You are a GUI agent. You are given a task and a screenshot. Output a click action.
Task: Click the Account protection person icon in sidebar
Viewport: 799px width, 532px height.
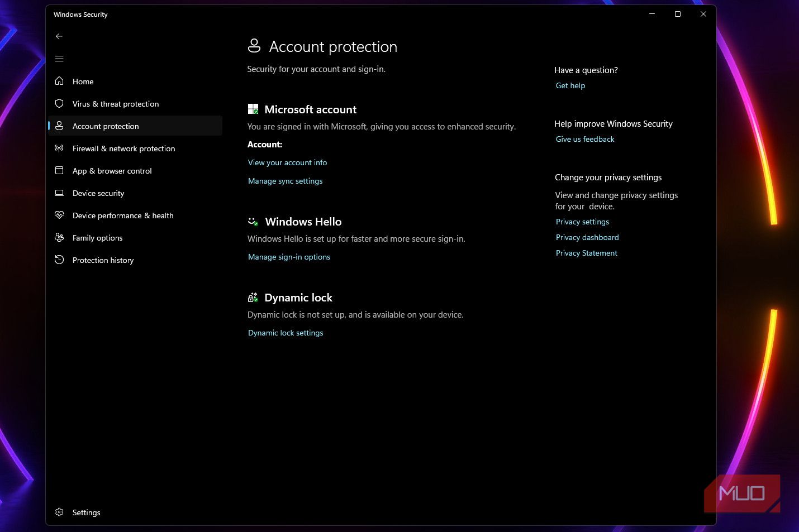tap(59, 126)
